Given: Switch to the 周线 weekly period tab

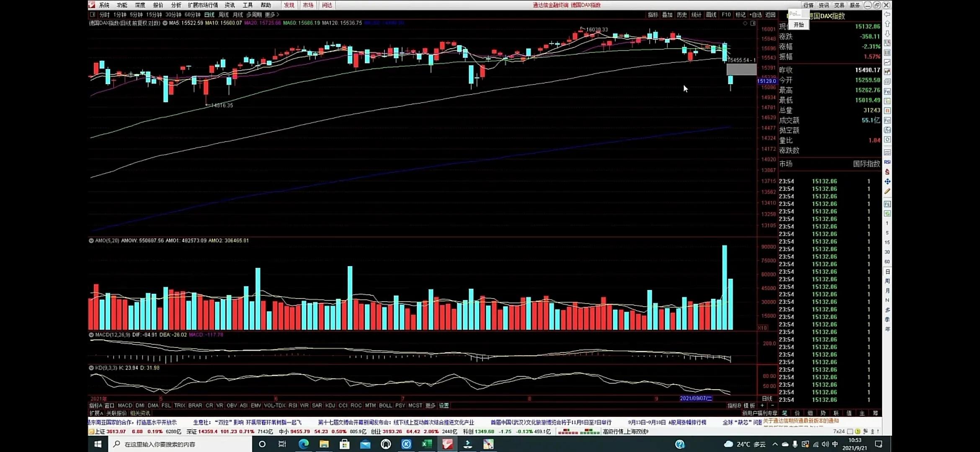Looking at the screenshot, I should click(x=224, y=15).
